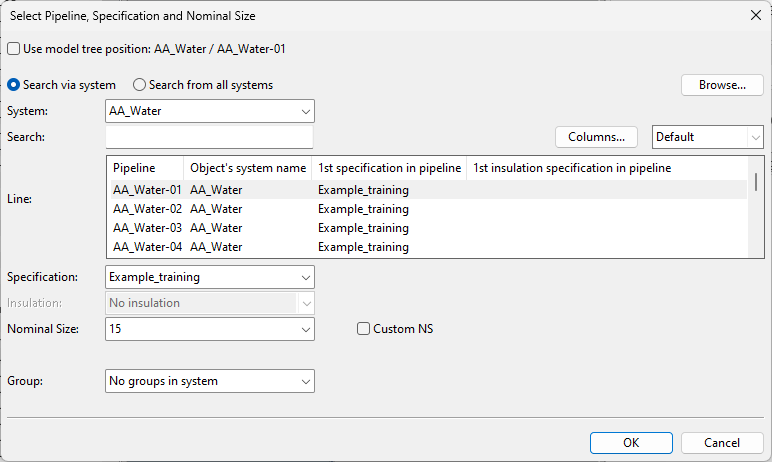
Task: Open the Default column layout dropdown
Action: (x=708, y=137)
